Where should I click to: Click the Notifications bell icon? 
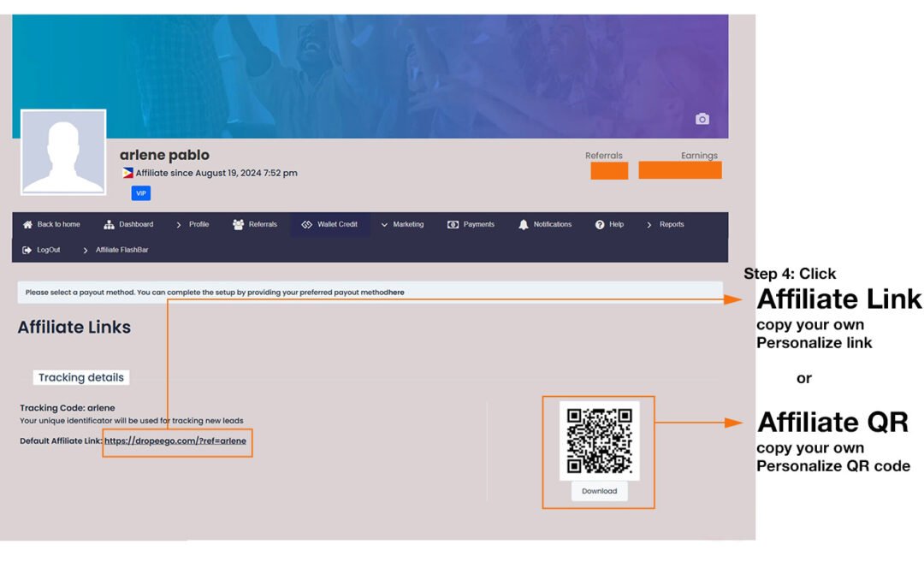523,225
